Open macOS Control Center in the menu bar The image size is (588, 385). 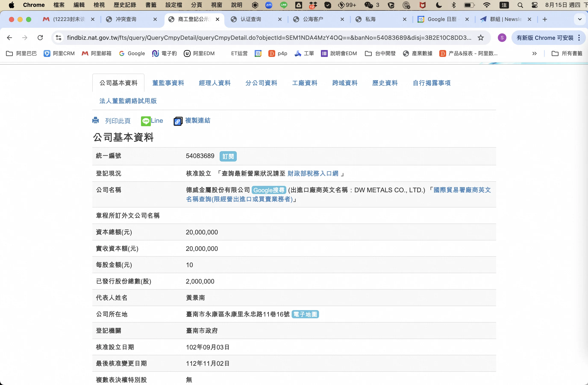click(534, 5)
